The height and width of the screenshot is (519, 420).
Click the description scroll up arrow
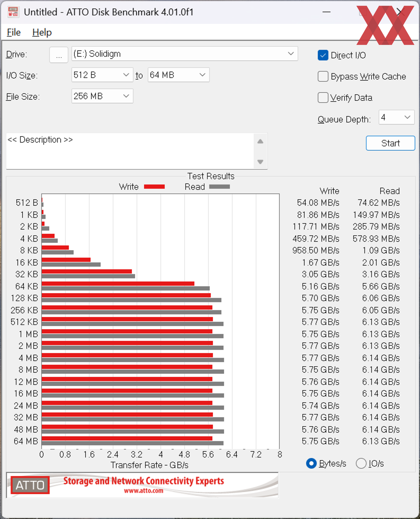(x=260, y=141)
